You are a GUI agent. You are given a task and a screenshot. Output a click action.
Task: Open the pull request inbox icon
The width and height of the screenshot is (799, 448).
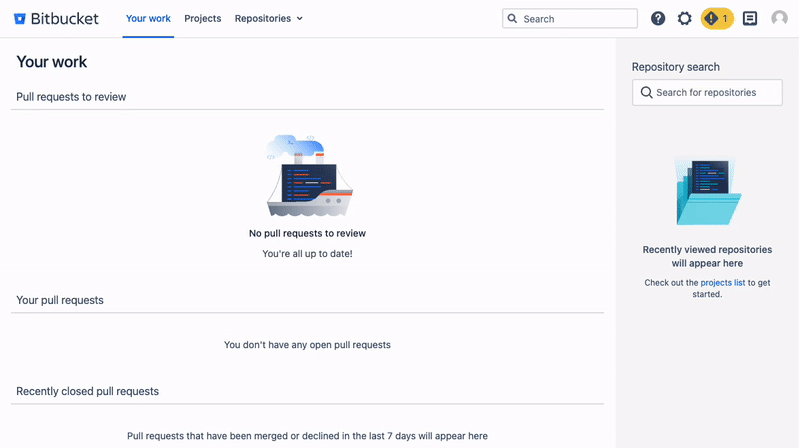750,19
